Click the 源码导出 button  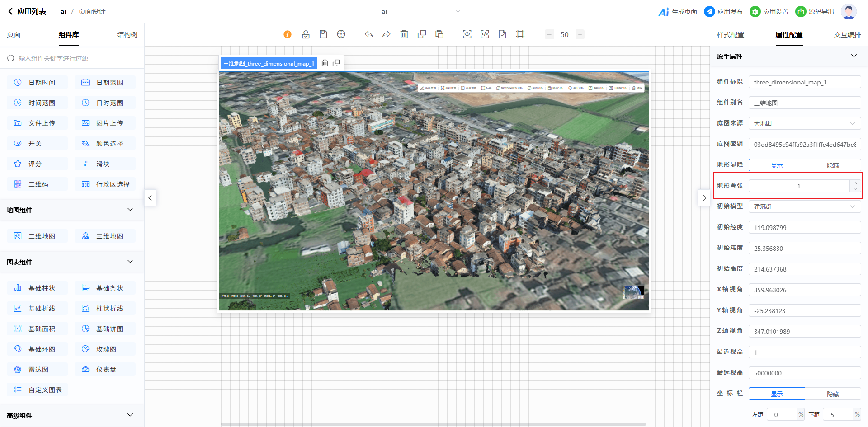point(815,12)
